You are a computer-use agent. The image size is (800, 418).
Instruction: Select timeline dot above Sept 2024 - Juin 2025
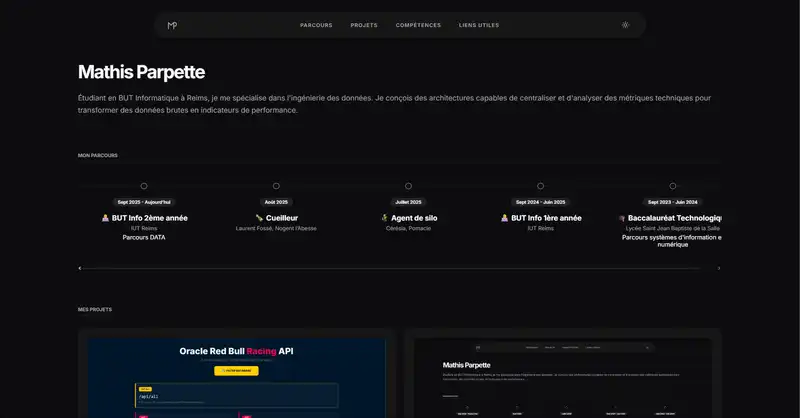(540, 186)
